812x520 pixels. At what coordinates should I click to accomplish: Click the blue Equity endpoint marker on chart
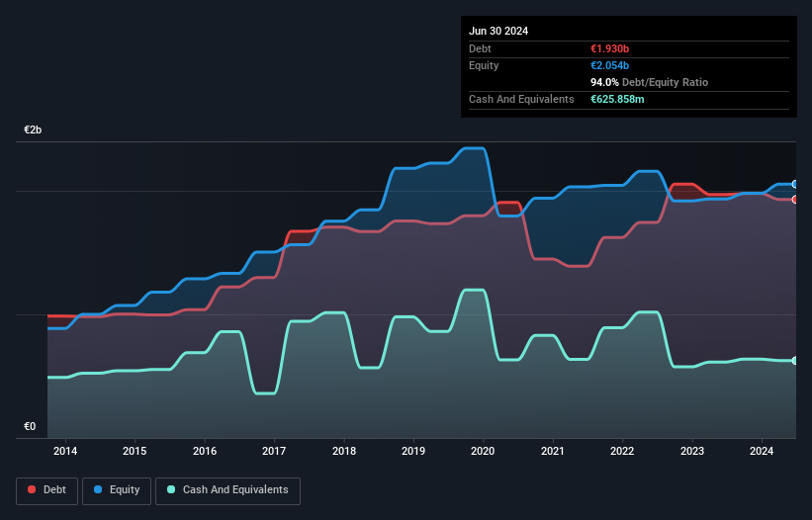(795, 184)
